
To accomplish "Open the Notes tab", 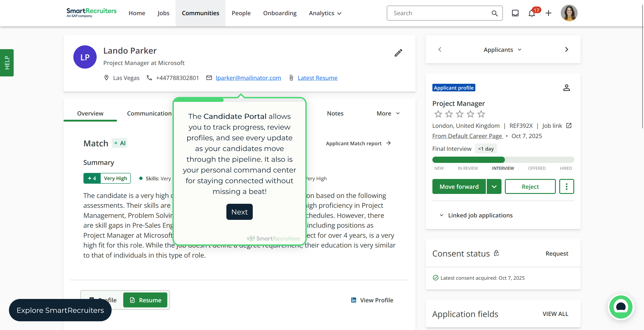I will point(335,113).
